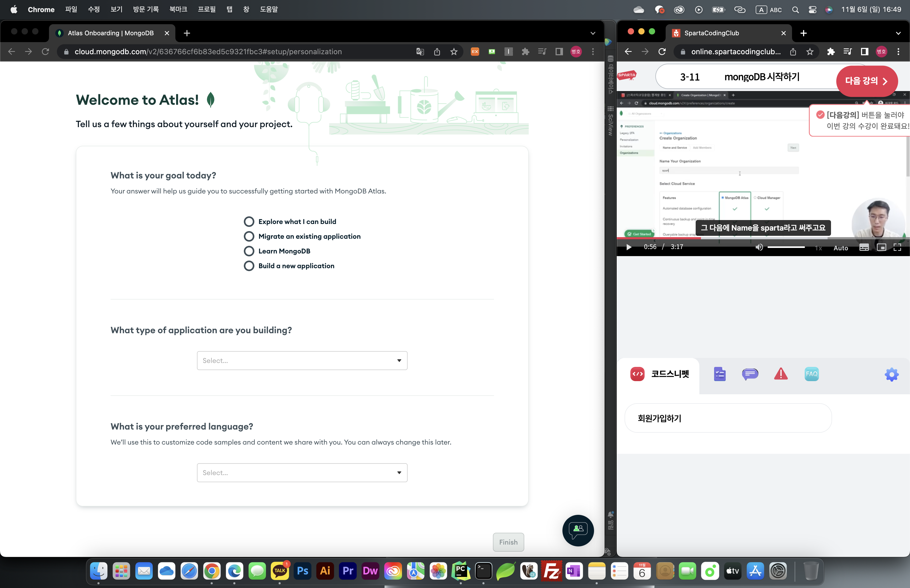Screen dimensions: 910x588
Task: Open the red warning report tab icon
Action: pos(781,374)
